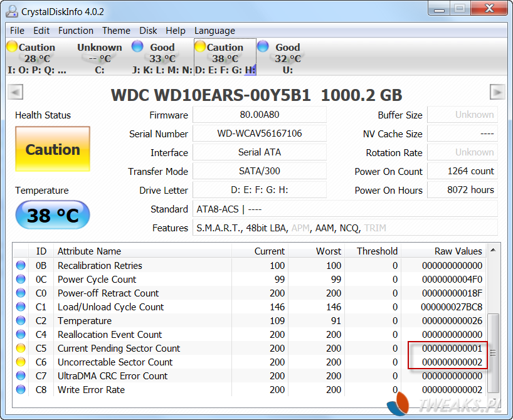Click the blue status orb for 32 °C disk
513x420 pixels.
coord(263,46)
